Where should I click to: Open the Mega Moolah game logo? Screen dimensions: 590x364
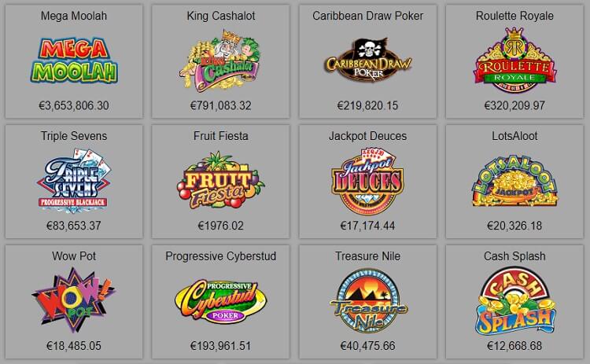click(74, 61)
